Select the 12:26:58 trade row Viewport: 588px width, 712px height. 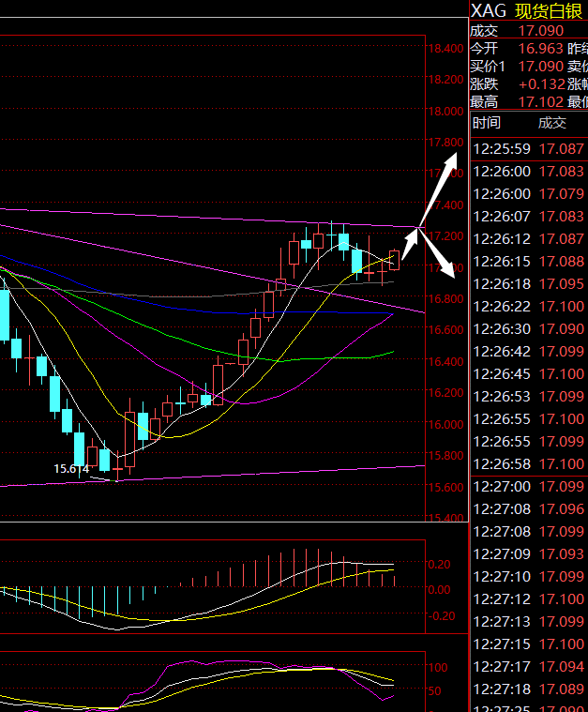coord(529,464)
